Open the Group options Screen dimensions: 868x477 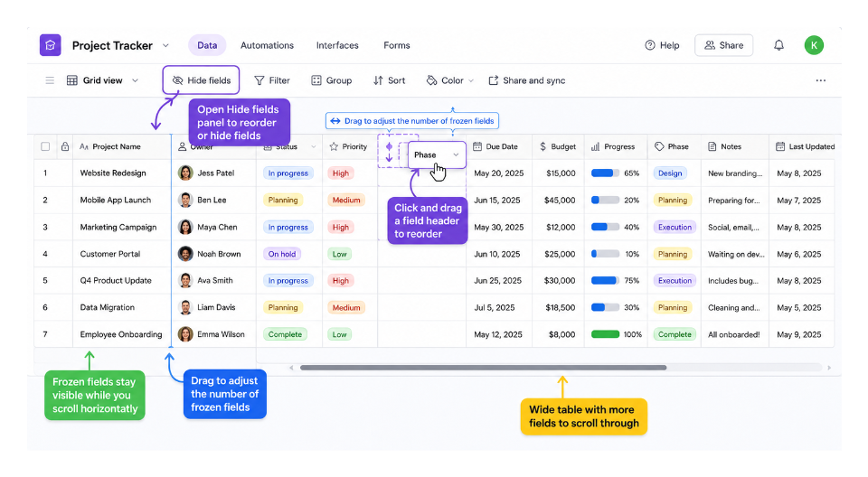click(x=331, y=80)
